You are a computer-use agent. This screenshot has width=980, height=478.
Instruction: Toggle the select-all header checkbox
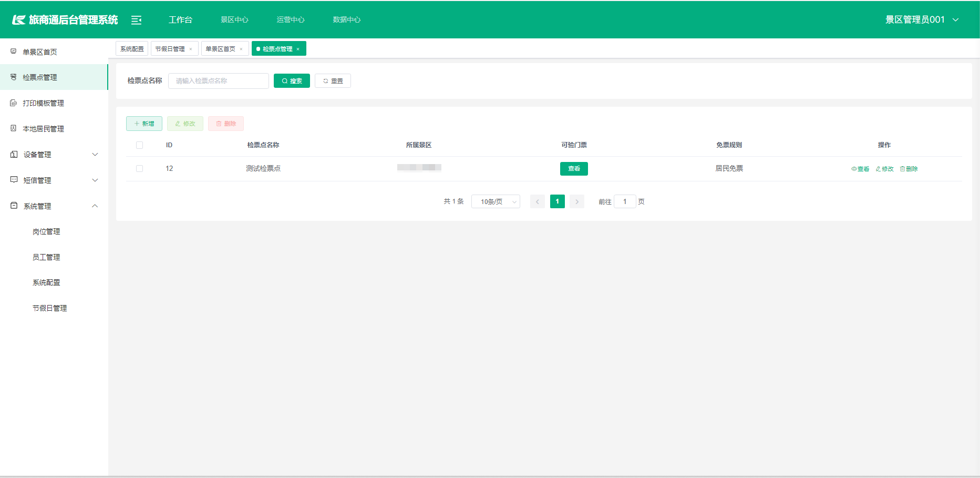[139, 145]
